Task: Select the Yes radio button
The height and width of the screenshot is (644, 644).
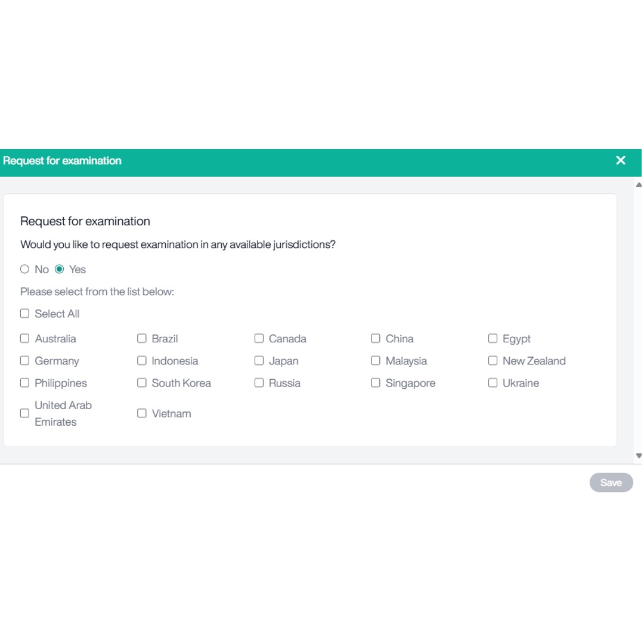Action: point(59,269)
